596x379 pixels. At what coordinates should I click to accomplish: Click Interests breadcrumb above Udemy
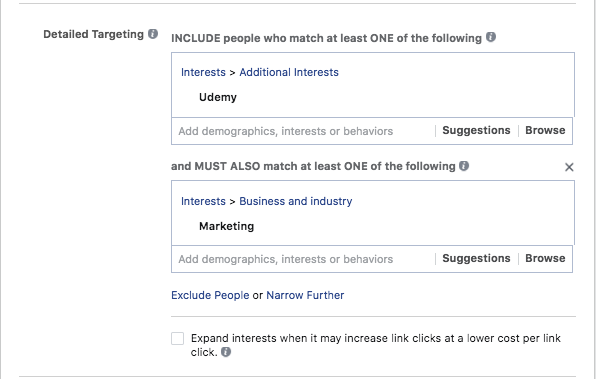(x=203, y=72)
